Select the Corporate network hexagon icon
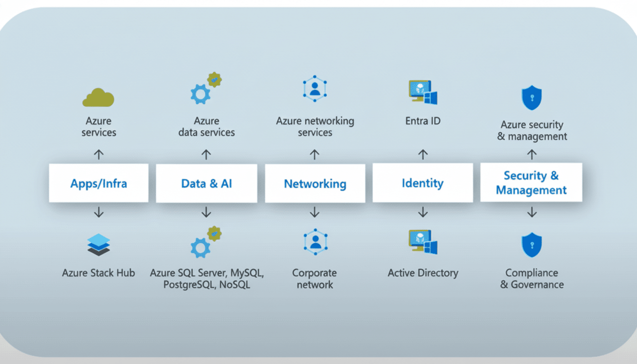The height and width of the screenshot is (364, 637). click(315, 241)
